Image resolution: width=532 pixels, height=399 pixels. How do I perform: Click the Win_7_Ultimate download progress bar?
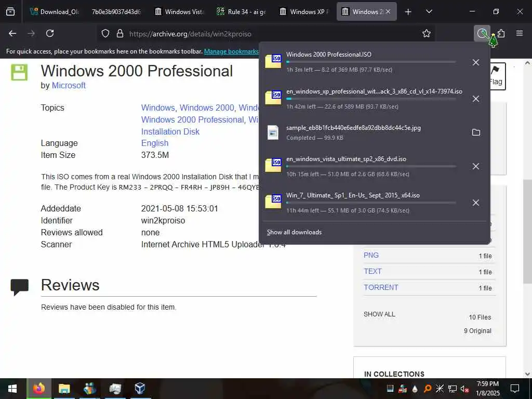[x=371, y=203]
